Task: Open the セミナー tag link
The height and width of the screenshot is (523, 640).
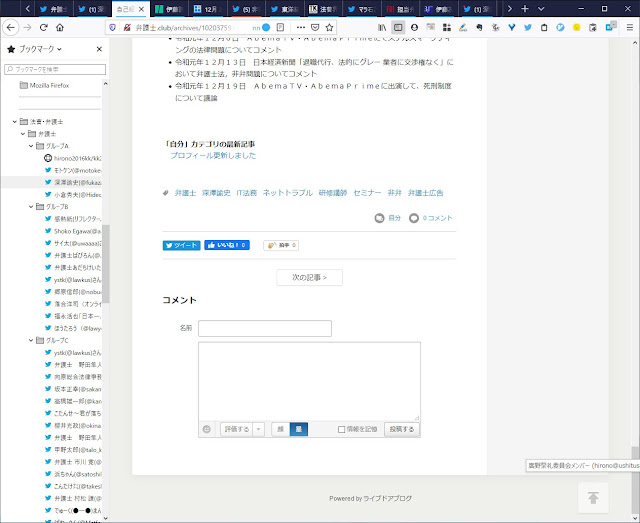Action: click(x=367, y=193)
